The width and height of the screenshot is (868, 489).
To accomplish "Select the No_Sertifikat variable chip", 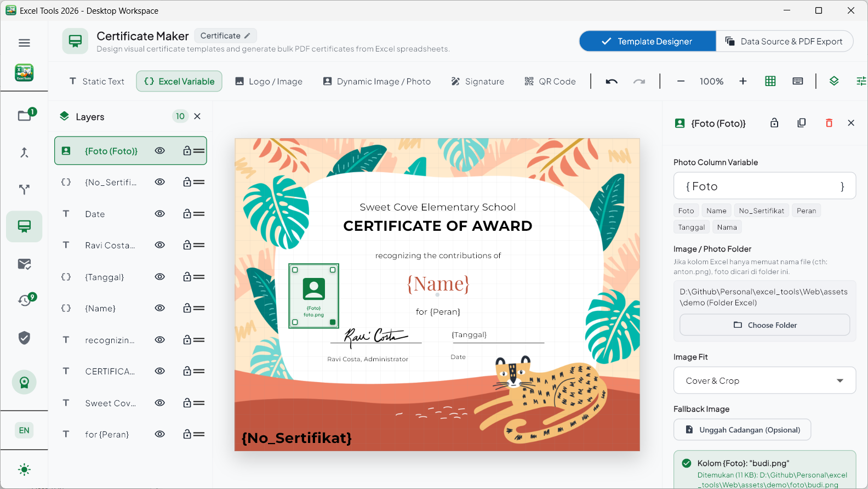I will click(761, 211).
